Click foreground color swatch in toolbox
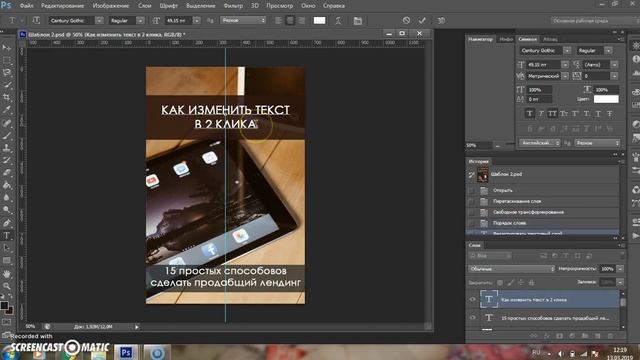This screenshot has width=640, height=360. (4, 305)
